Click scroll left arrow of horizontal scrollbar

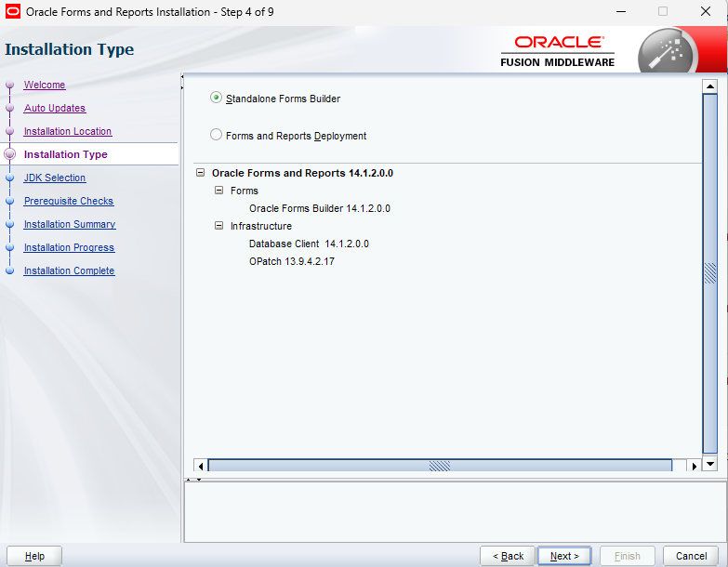200,465
